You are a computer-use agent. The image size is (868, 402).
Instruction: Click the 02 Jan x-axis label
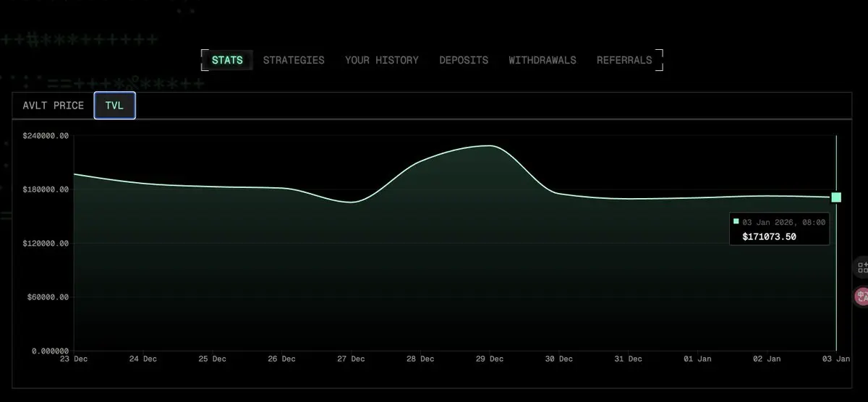(x=767, y=359)
